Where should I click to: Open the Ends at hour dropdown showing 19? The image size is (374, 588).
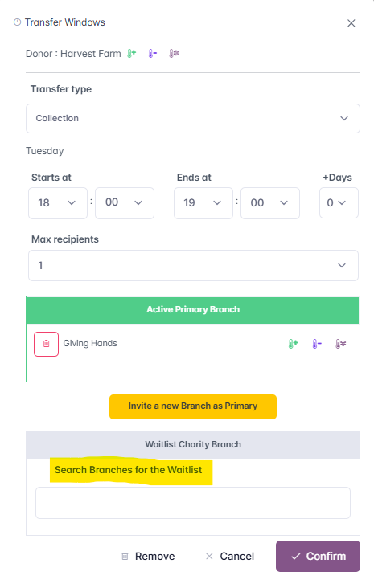(x=203, y=203)
